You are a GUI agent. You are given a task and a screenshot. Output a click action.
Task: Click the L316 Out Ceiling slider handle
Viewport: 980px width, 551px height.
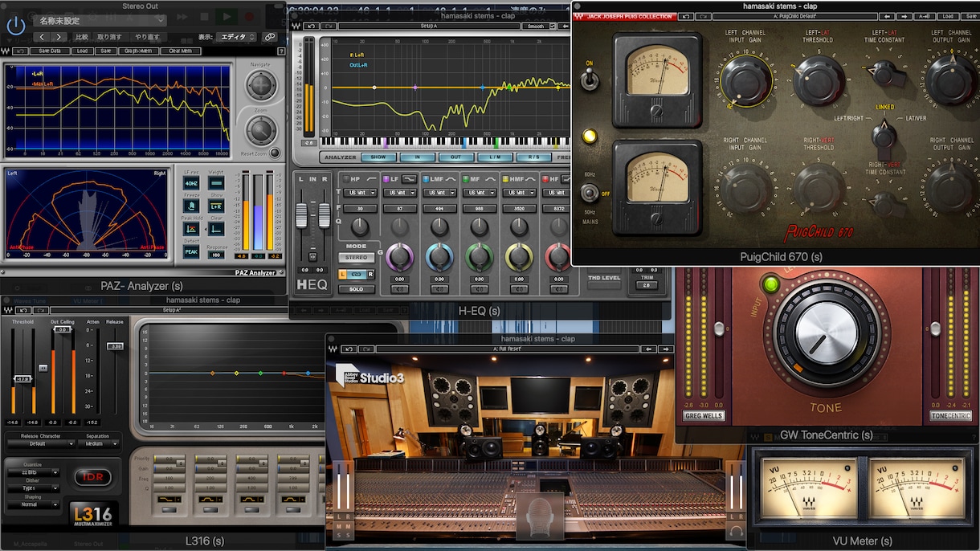tap(63, 330)
